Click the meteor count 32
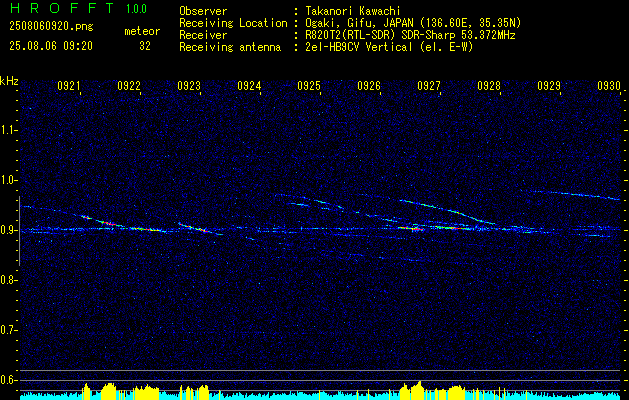The image size is (629, 400). (x=145, y=46)
